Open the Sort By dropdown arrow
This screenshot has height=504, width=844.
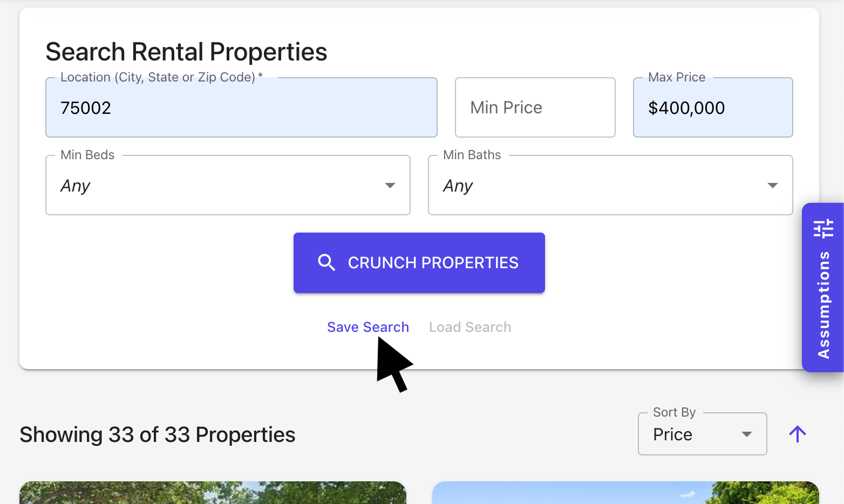click(747, 434)
